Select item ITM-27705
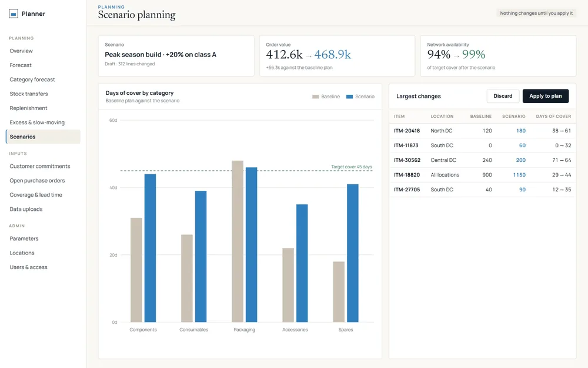The height and width of the screenshot is (368, 588). (407, 190)
